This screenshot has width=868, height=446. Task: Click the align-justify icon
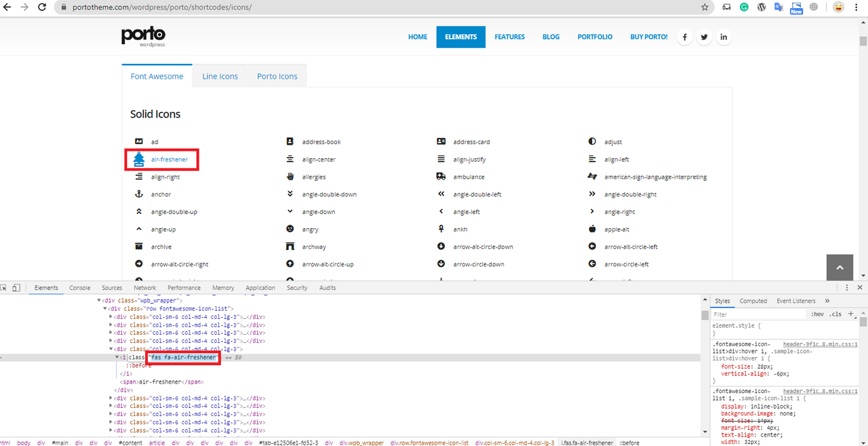441,160
